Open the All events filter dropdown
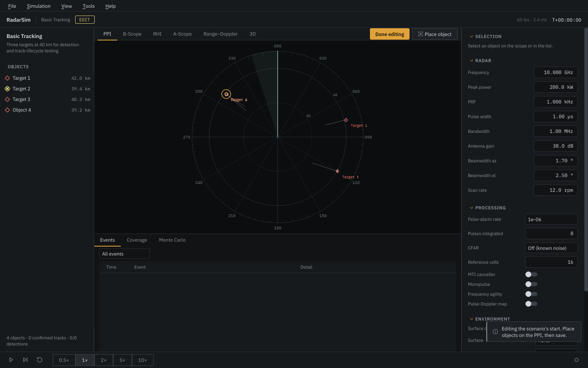Viewport: 588px width, 368px height. pyautogui.click(x=125, y=254)
